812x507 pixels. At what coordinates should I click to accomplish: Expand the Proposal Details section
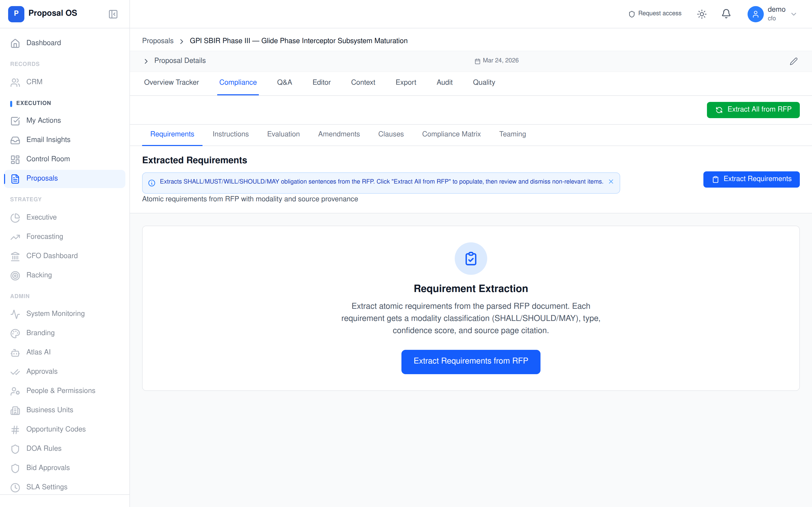(146, 61)
